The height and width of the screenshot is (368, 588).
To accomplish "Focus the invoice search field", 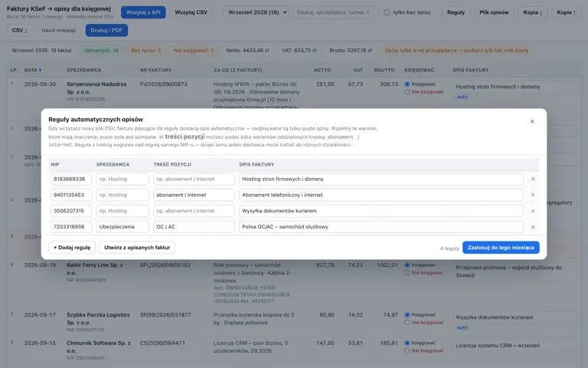I will pyautogui.click(x=335, y=12).
